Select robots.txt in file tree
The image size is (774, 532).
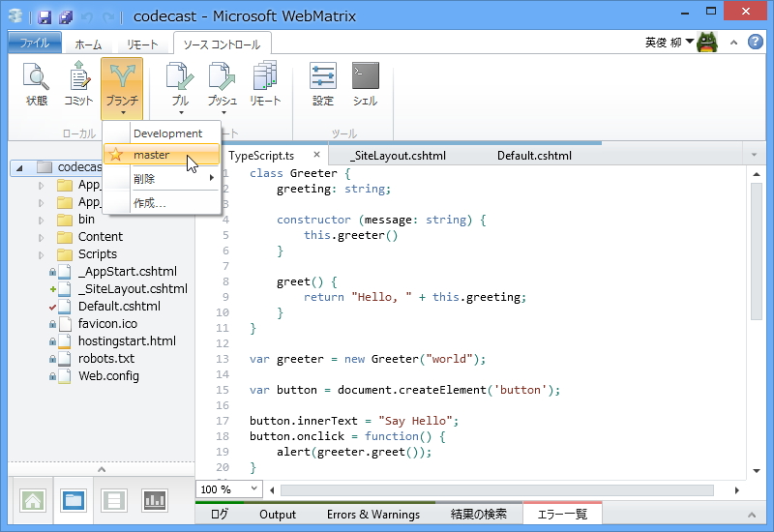point(106,358)
